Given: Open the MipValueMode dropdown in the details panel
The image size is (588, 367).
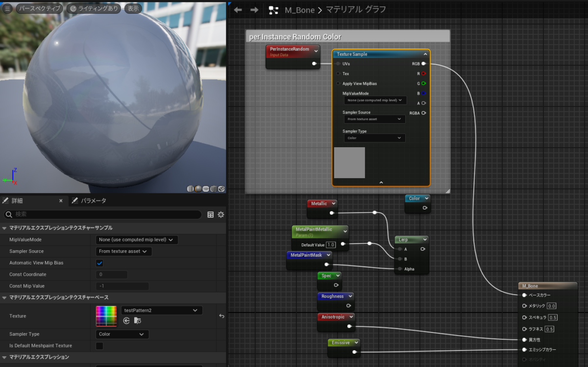Looking at the screenshot, I should click(x=136, y=239).
